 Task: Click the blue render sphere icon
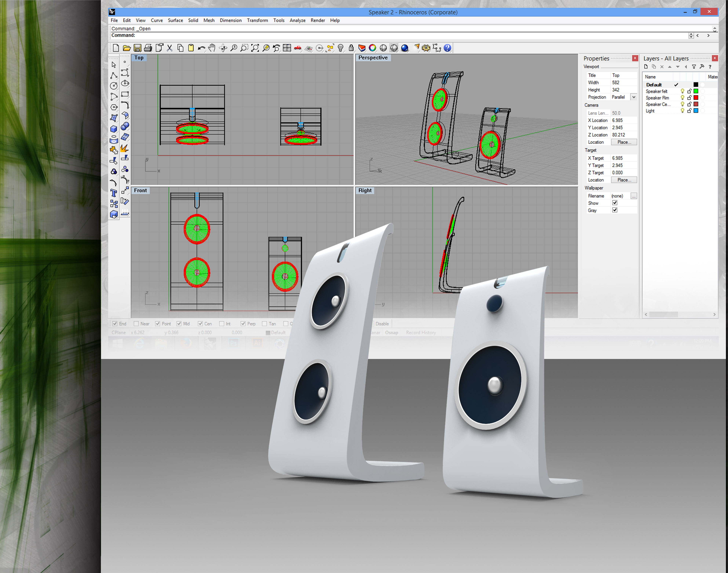(405, 48)
